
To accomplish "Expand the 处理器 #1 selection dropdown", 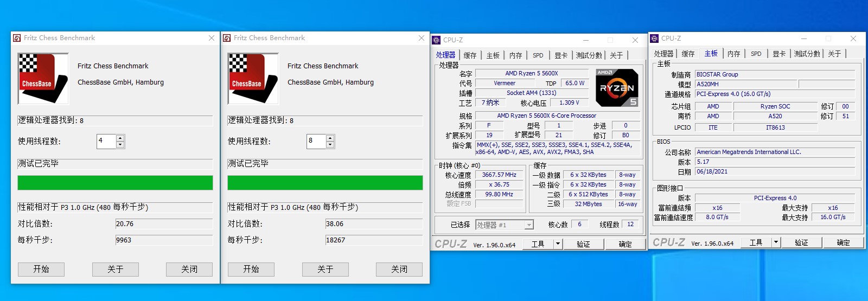I will 529,225.
